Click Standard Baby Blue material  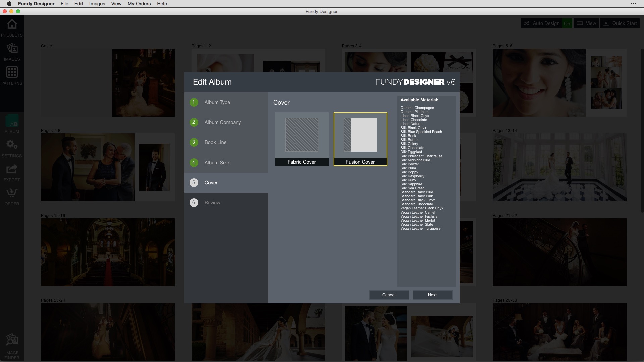[417, 192]
